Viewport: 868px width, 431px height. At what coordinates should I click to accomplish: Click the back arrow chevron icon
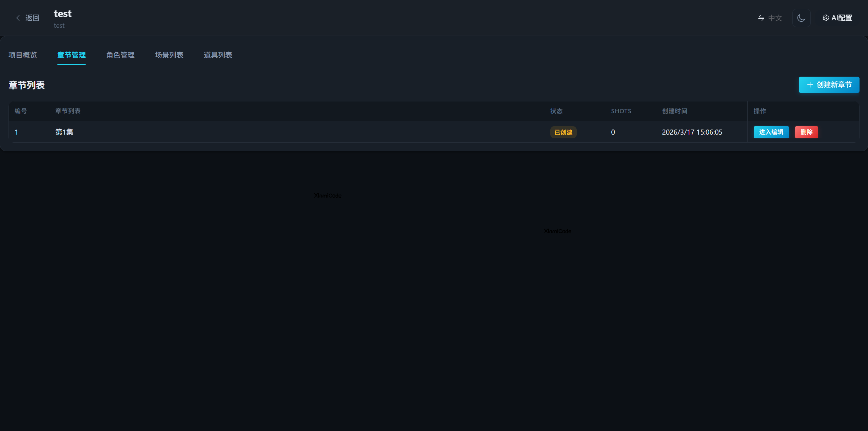[x=18, y=18]
